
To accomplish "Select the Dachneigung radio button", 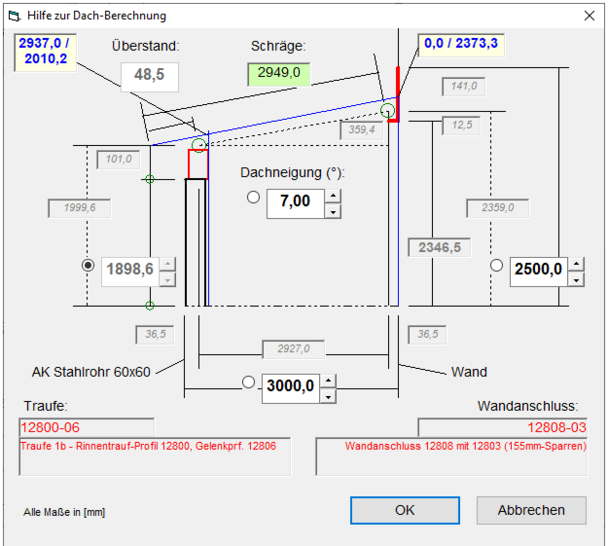I will [x=253, y=198].
